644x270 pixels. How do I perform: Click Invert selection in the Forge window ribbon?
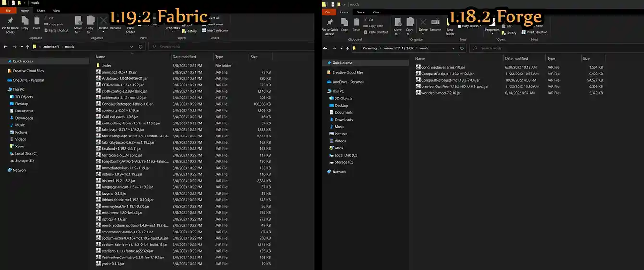(x=534, y=32)
